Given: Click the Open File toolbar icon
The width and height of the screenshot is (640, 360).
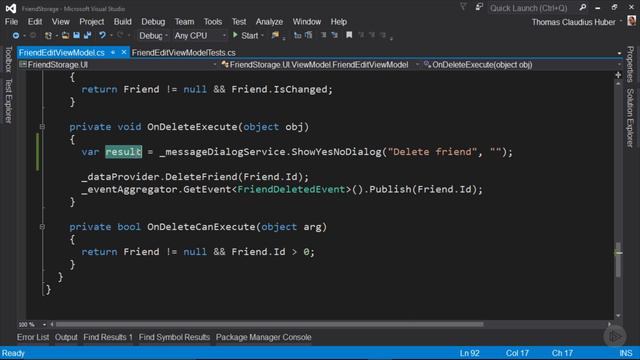Looking at the screenshot, I should click(x=65, y=36).
